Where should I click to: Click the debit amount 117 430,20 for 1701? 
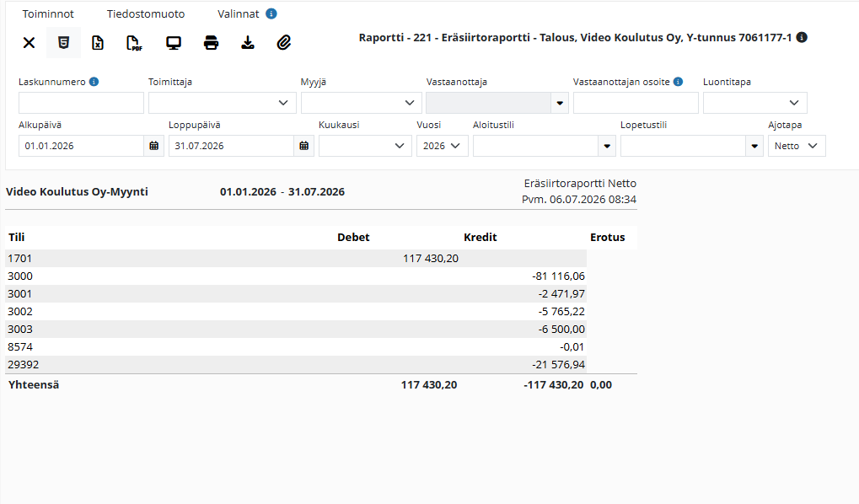pyautogui.click(x=431, y=258)
